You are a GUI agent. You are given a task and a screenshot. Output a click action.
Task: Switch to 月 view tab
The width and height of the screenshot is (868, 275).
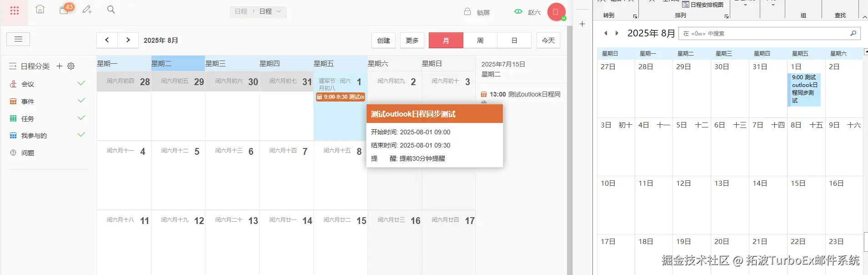coord(446,40)
